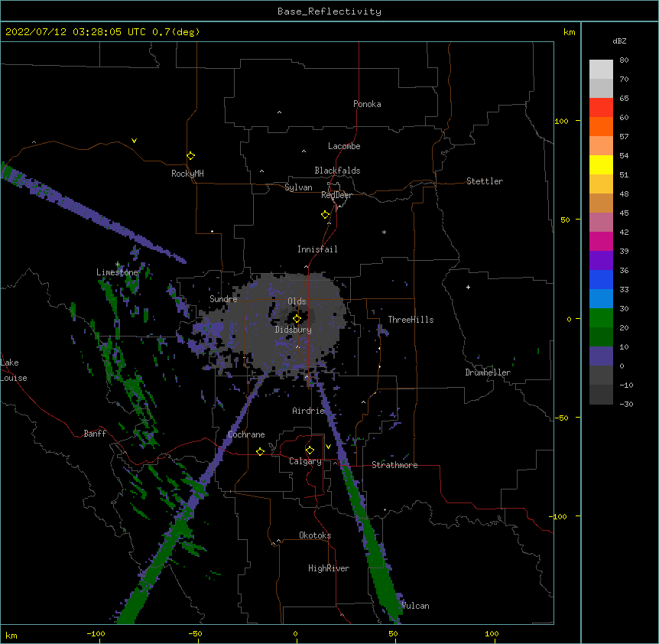
Task: Click the yellow diamond marker beneath Cochrane label
Action: pyautogui.click(x=260, y=451)
